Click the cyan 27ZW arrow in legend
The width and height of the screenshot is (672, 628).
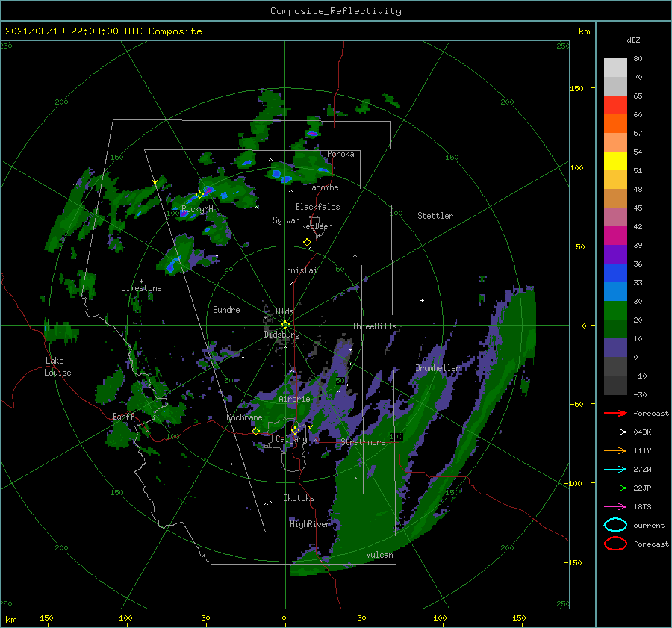tap(615, 470)
